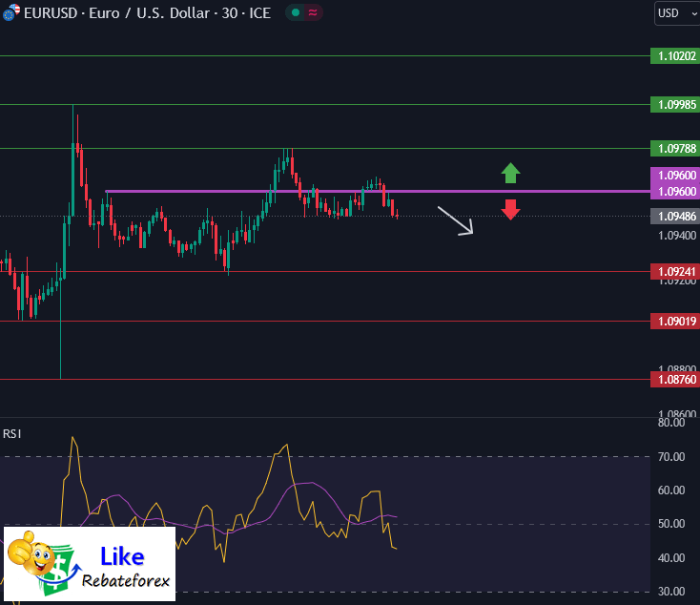700x605 pixels.
Task: Click the 60.00 RSI scale value
Action: pyautogui.click(x=671, y=490)
